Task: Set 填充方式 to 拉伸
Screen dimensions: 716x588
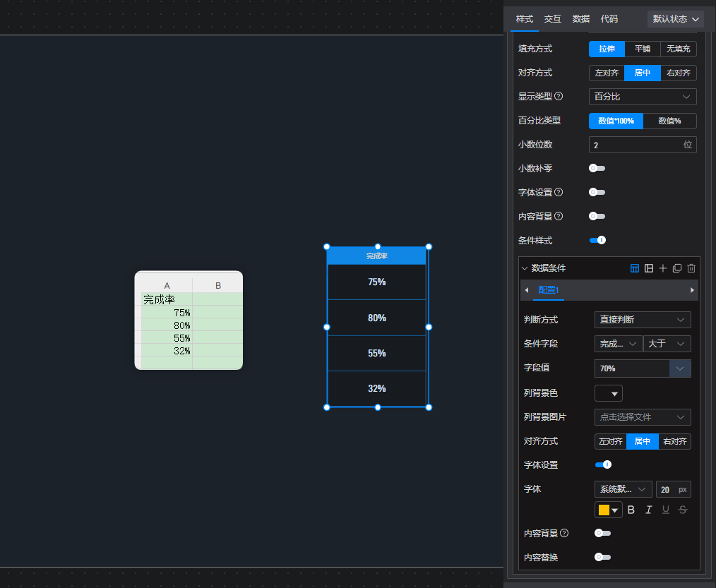Action: click(607, 49)
